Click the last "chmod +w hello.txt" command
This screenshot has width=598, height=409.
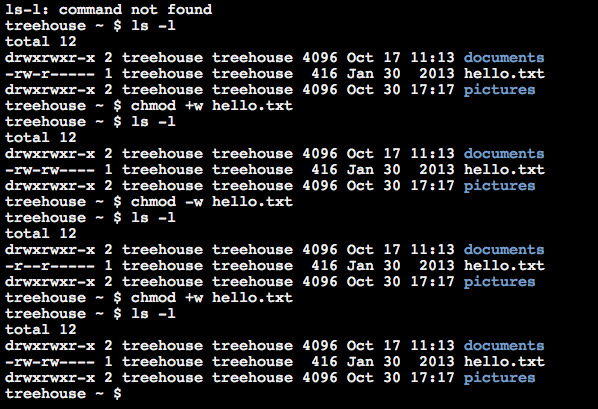coord(212,298)
